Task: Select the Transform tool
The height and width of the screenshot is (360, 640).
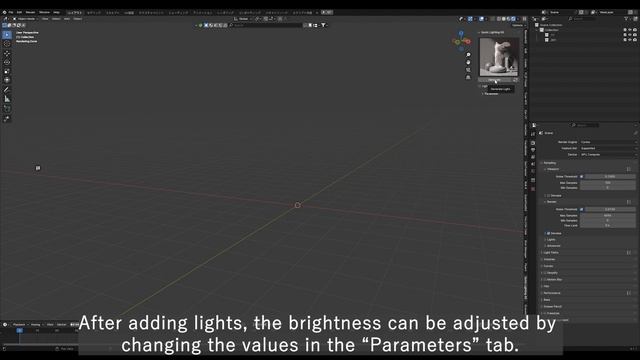Action: [x=7, y=80]
